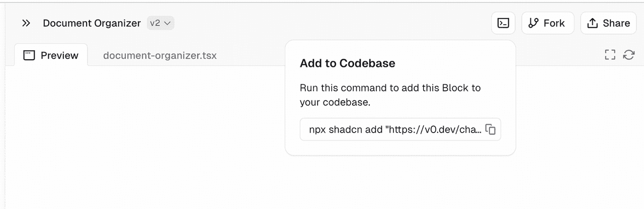This screenshot has height=209, width=644.
Task: Focus the npx shadcn add command field
Action: [400, 130]
